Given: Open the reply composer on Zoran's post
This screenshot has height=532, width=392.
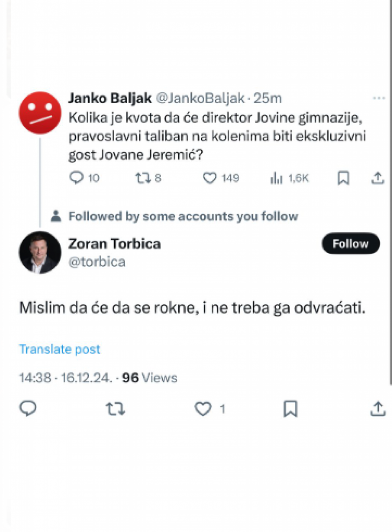Looking at the screenshot, I should click(x=27, y=409).
